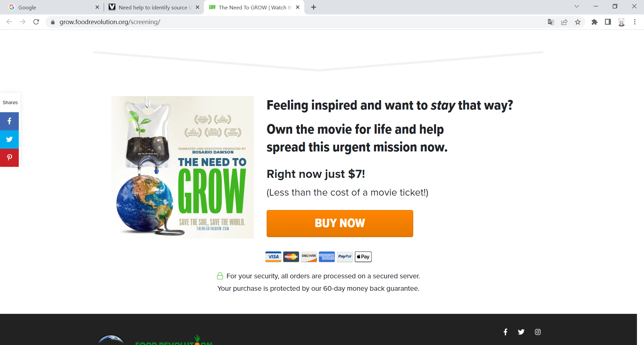Image resolution: width=644 pixels, height=345 pixels.
Task: Toggle the browser side panel
Action: click(608, 22)
